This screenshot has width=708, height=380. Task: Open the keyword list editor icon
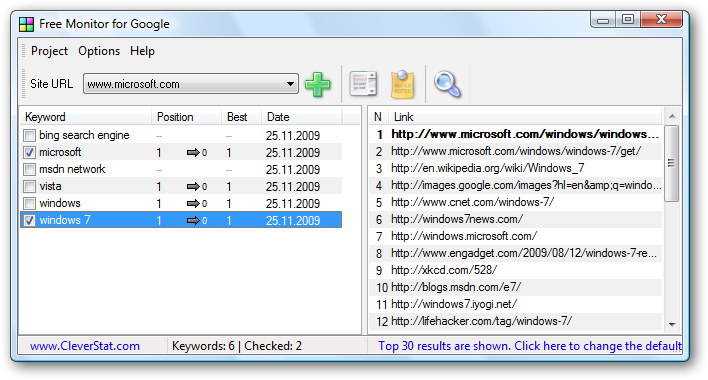(x=363, y=84)
